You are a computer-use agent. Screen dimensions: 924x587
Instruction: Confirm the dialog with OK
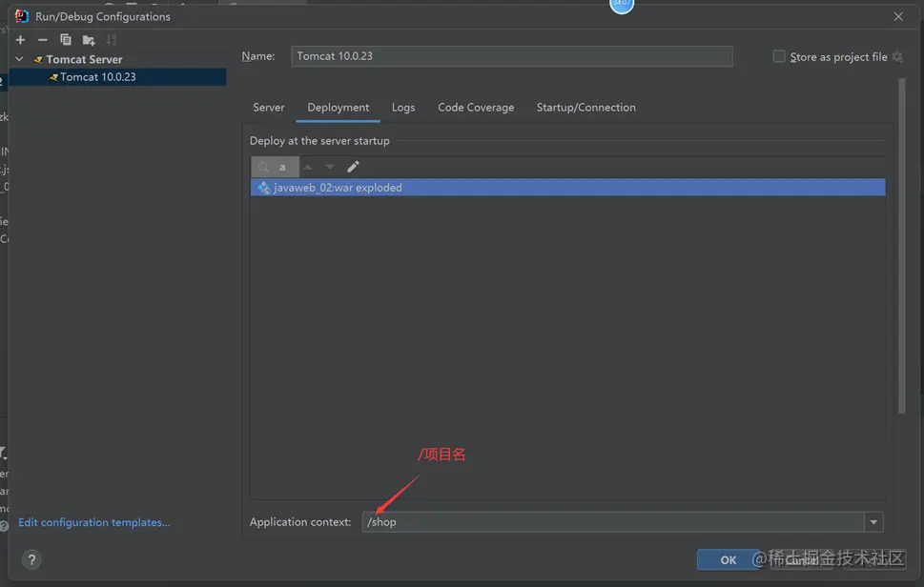tap(729, 560)
